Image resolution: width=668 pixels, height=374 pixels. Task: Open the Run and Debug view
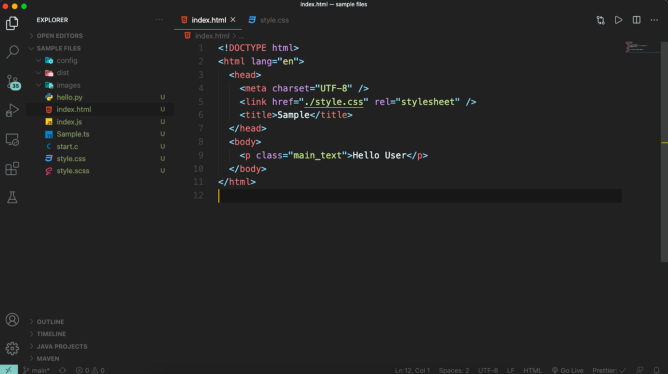[x=12, y=110]
